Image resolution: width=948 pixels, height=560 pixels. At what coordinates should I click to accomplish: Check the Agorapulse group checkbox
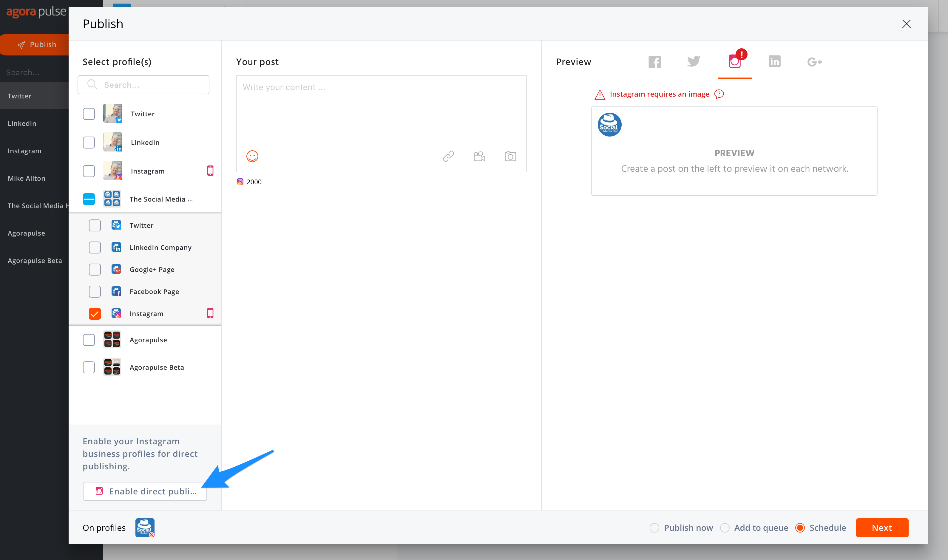(x=89, y=340)
